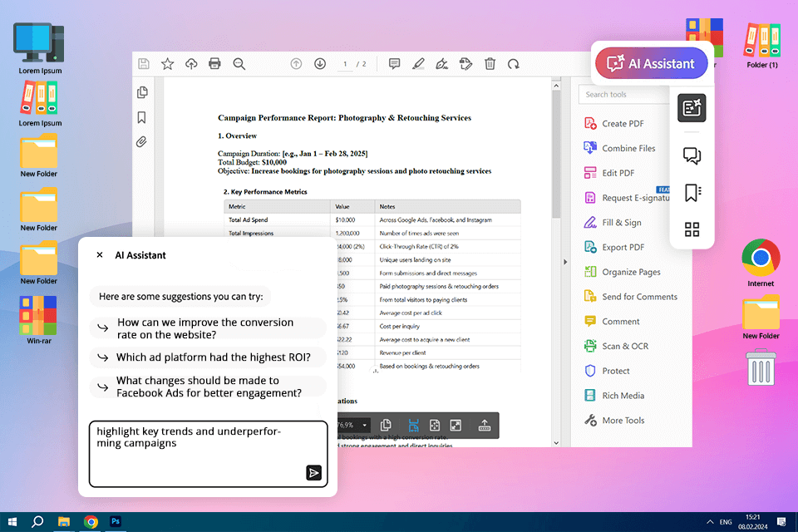Screen dimensions: 798x532
Task: Open Create PDF tool
Action: click(613, 124)
